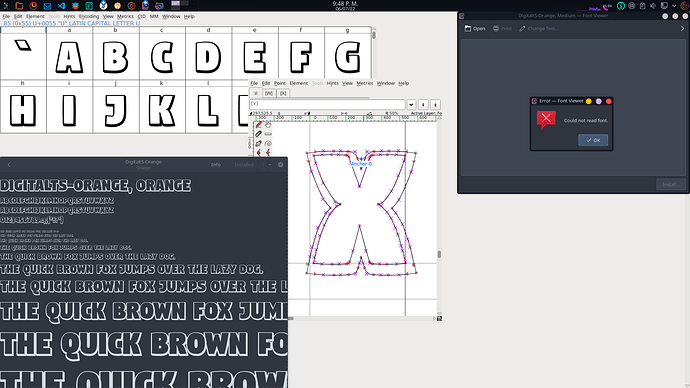The width and height of the screenshot is (690, 388).
Task: Click the files folder icon in taskbar
Action: click(19, 6)
